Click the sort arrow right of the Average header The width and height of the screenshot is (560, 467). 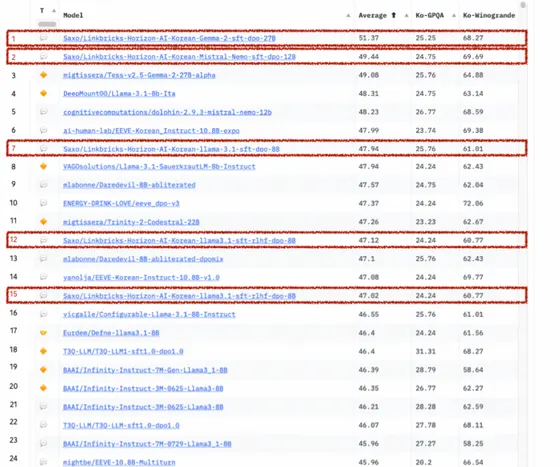point(406,15)
